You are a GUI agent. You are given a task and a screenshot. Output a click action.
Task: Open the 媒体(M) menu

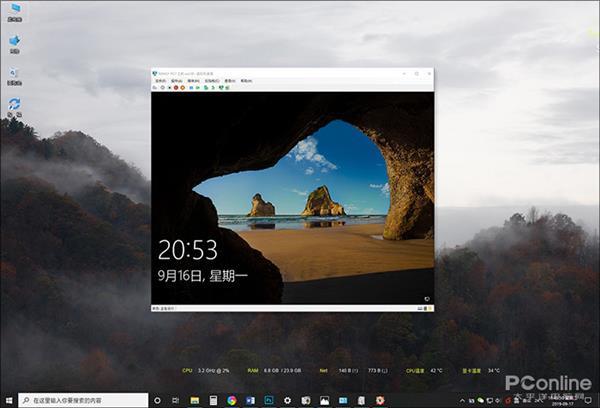193,81
